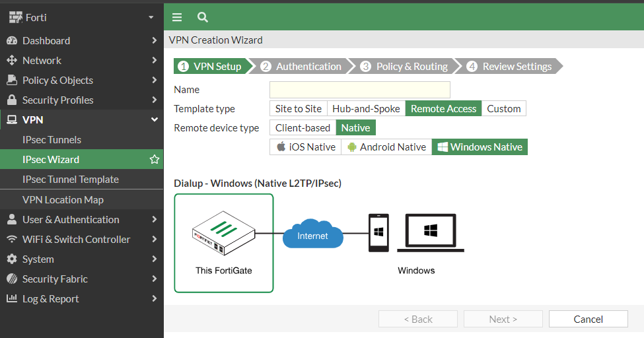This screenshot has width=644, height=338.
Task: Expand the Security Profiles chevron
Action: (155, 100)
